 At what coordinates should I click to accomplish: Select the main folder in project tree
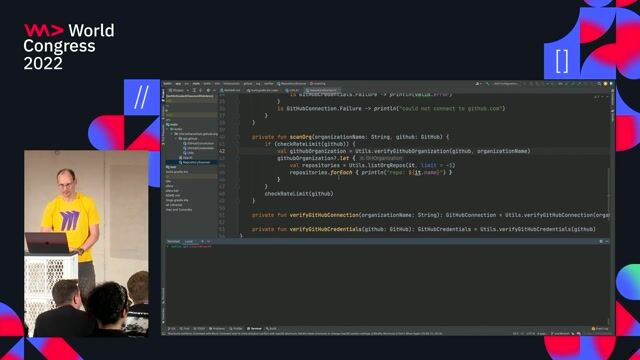tap(172, 124)
